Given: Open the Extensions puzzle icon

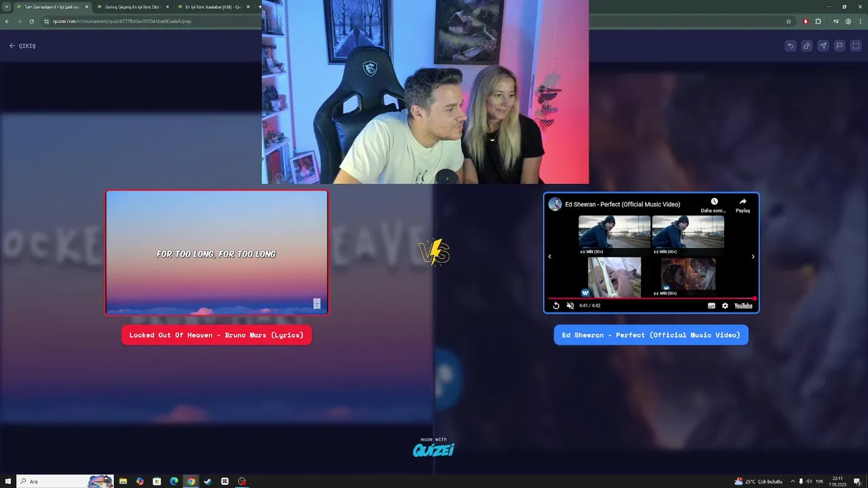Looking at the screenshot, I should 818,21.
